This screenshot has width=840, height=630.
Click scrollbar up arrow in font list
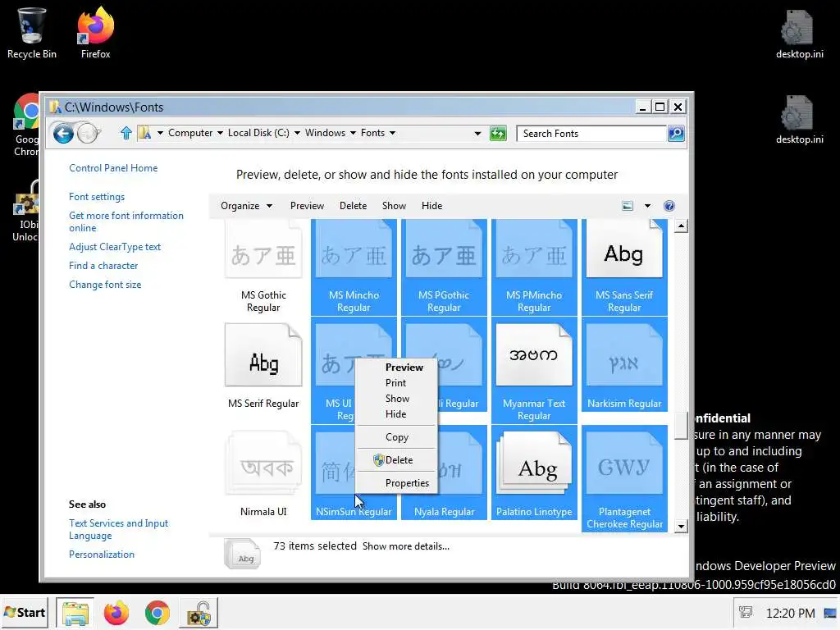click(680, 226)
